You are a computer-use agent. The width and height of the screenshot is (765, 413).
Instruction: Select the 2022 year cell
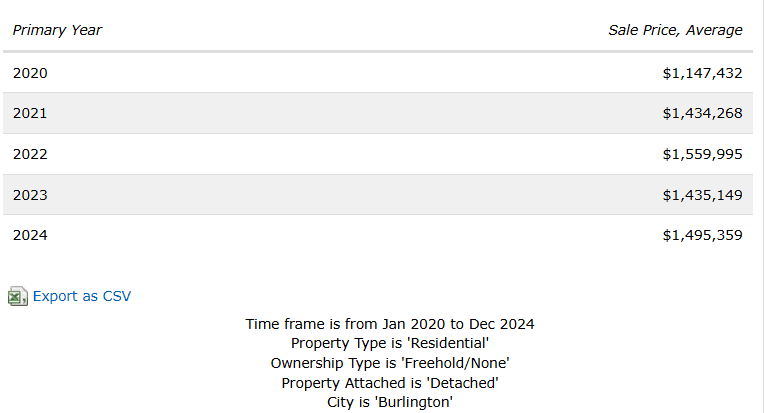(30, 154)
